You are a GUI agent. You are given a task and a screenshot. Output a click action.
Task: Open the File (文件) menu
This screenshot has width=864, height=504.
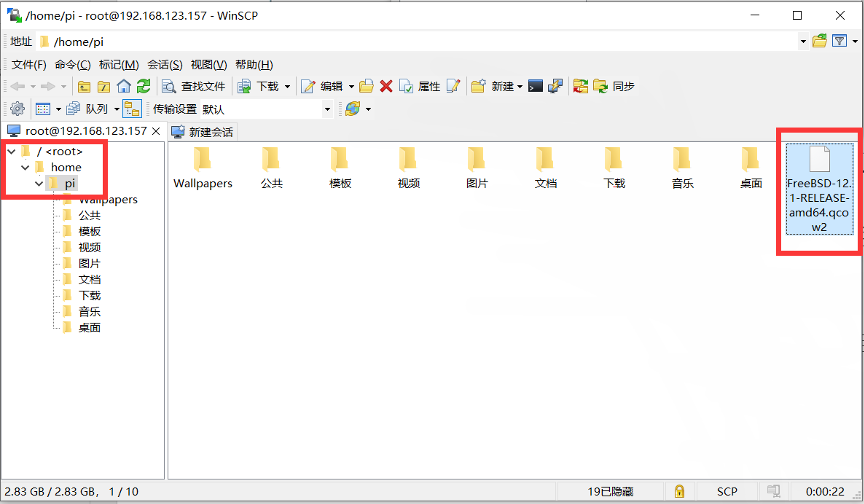[x=29, y=65]
